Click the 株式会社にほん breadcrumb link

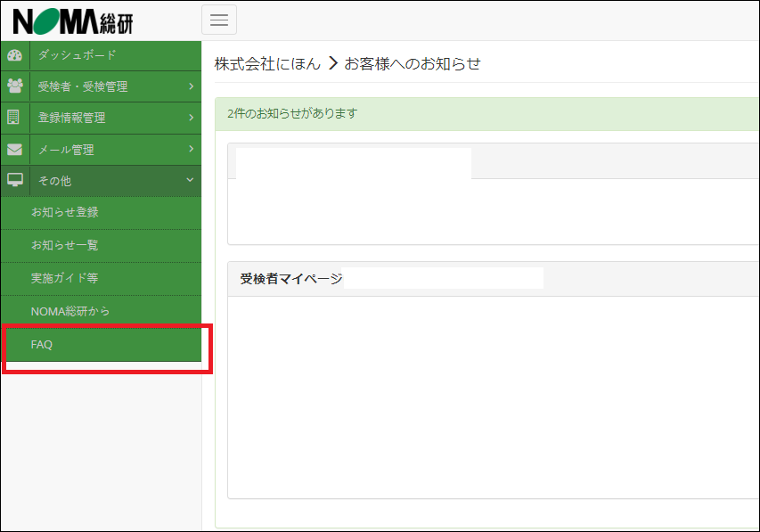[267, 63]
